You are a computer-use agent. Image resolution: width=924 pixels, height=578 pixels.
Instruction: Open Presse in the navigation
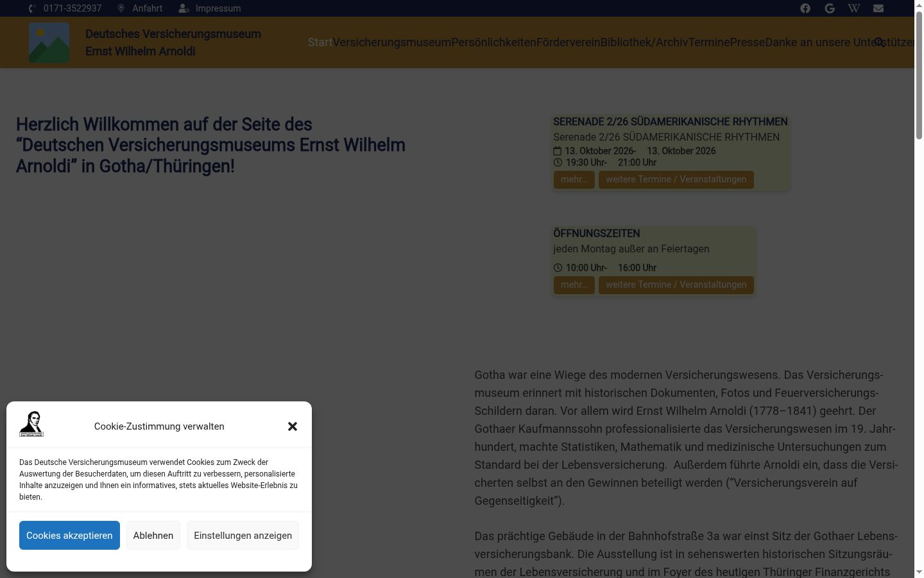coord(748,42)
